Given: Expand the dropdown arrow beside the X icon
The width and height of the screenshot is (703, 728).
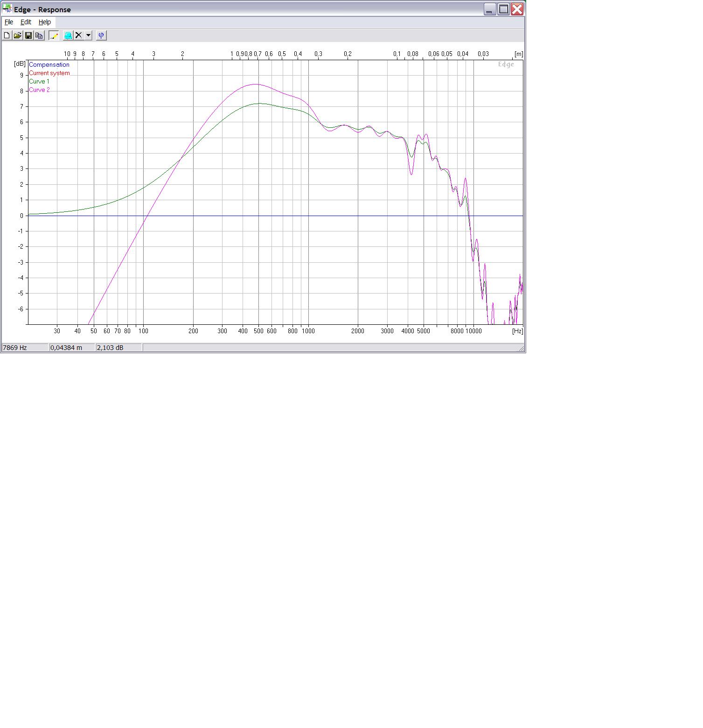Looking at the screenshot, I should 88,35.
